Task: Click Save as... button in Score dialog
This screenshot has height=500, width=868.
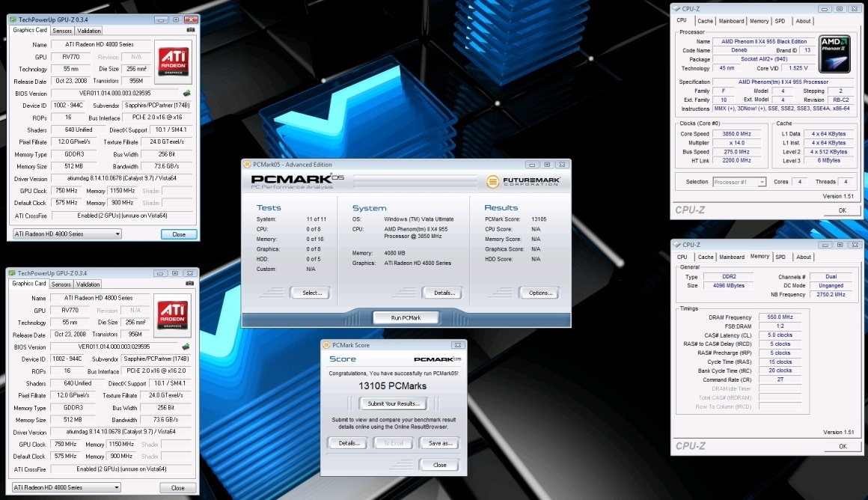Action: [x=439, y=443]
